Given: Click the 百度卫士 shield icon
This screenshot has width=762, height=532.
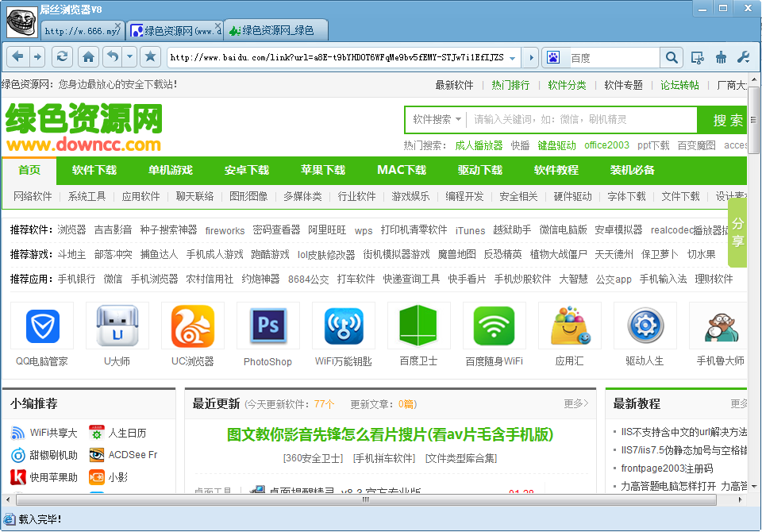Looking at the screenshot, I should 418,326.
